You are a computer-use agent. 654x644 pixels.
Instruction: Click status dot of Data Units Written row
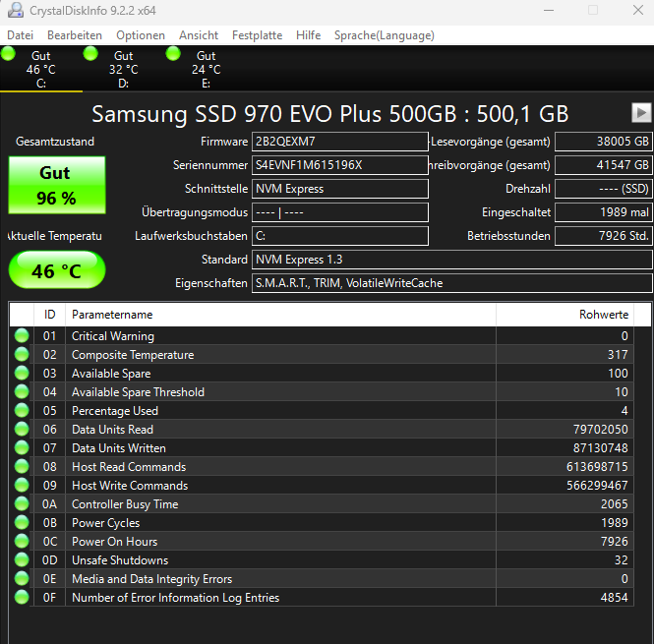tap(22, 448)
